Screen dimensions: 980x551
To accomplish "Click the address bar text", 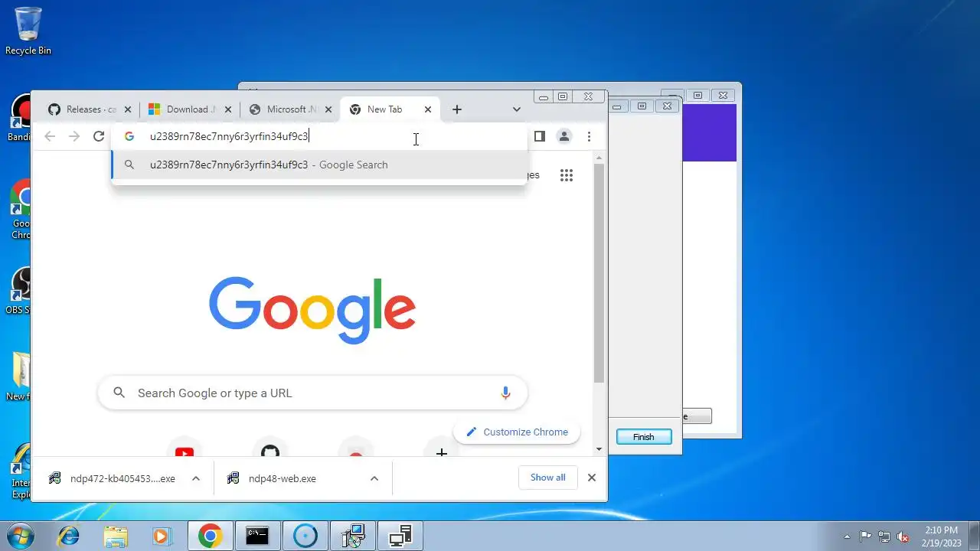I will click(x=229, y=136).
